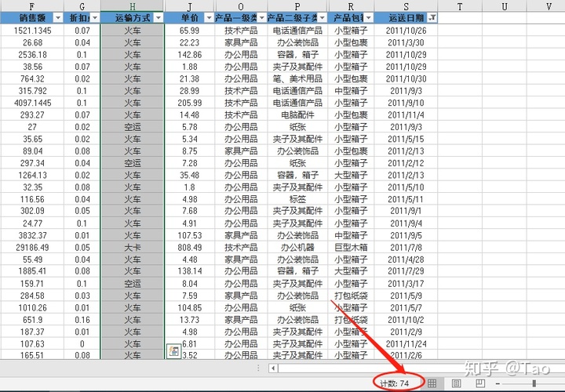Open the 产品一级类 filter dropdown
The width and height of the screenshot is (565, 392).
[262, 17]
